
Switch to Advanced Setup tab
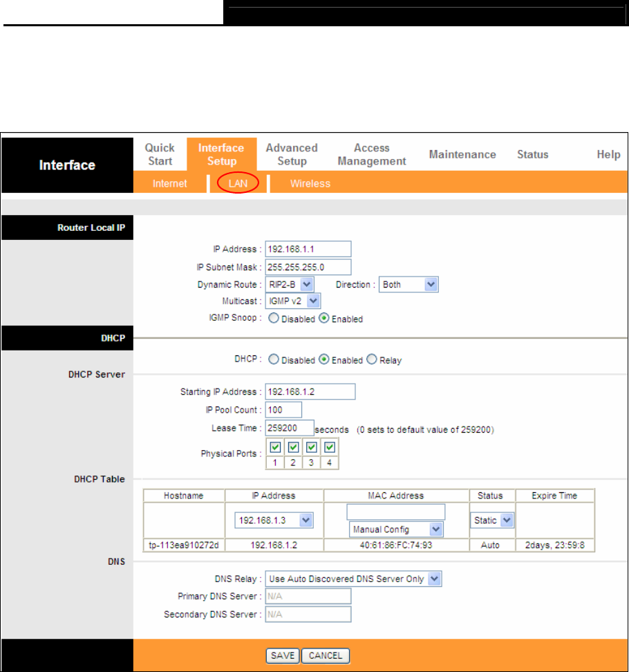[292, 154]
